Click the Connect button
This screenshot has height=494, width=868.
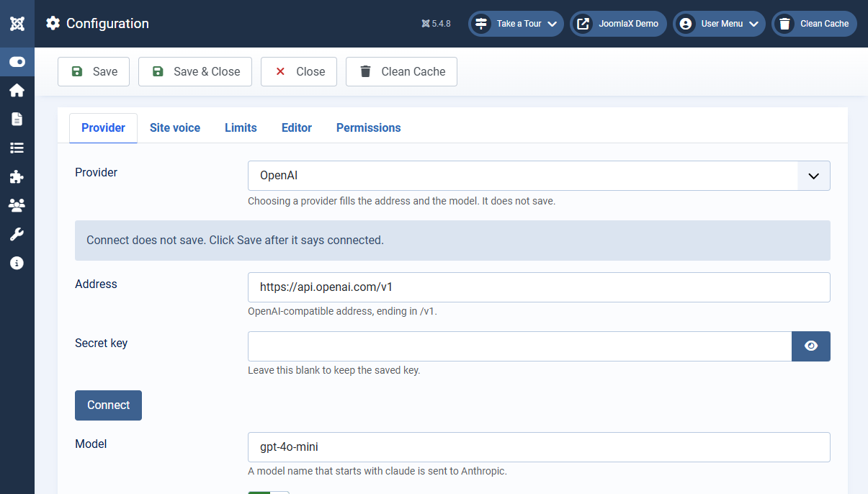pos(108,405)
